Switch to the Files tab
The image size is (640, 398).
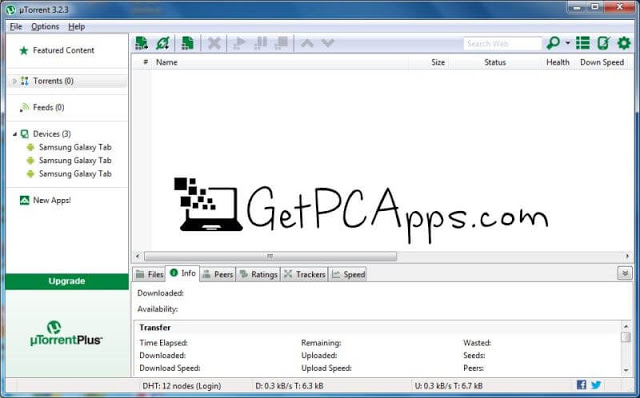click(149, 274)
